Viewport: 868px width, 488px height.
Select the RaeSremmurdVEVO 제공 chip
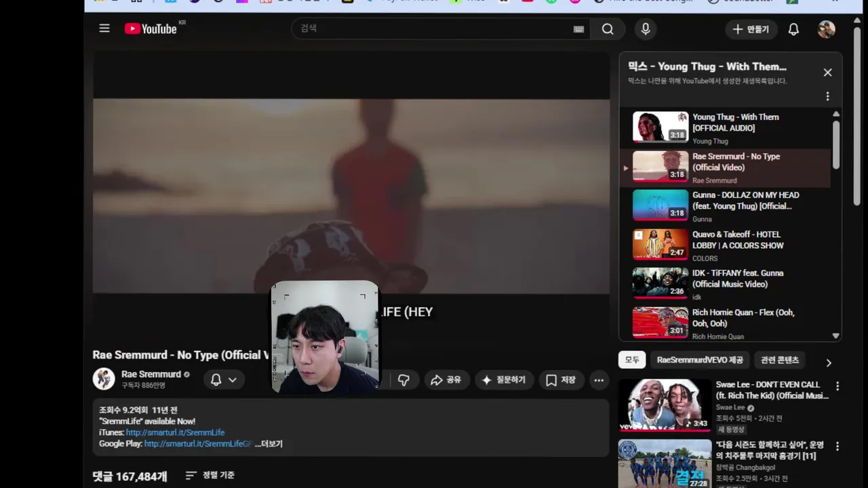coord(700,360)
